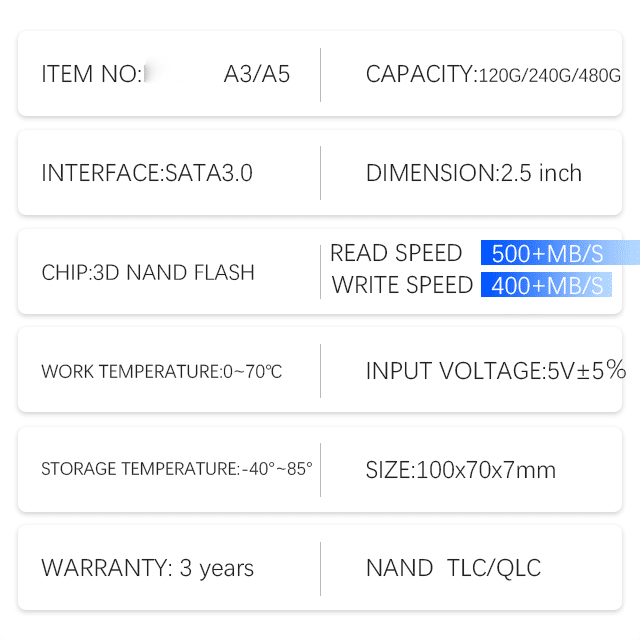Click the INTERFACE:SATA3.0 specification

(147, 173)
